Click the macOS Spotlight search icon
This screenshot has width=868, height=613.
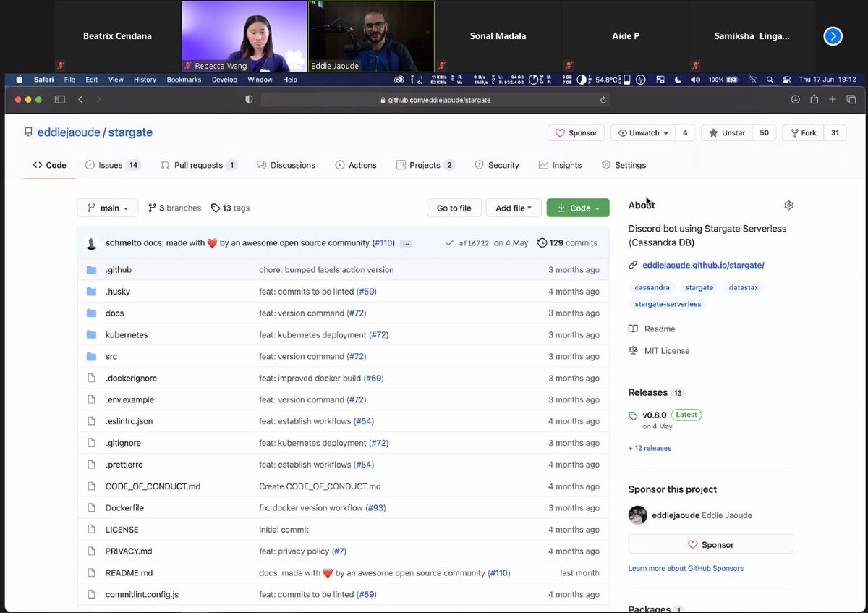(x=769, y=80)
